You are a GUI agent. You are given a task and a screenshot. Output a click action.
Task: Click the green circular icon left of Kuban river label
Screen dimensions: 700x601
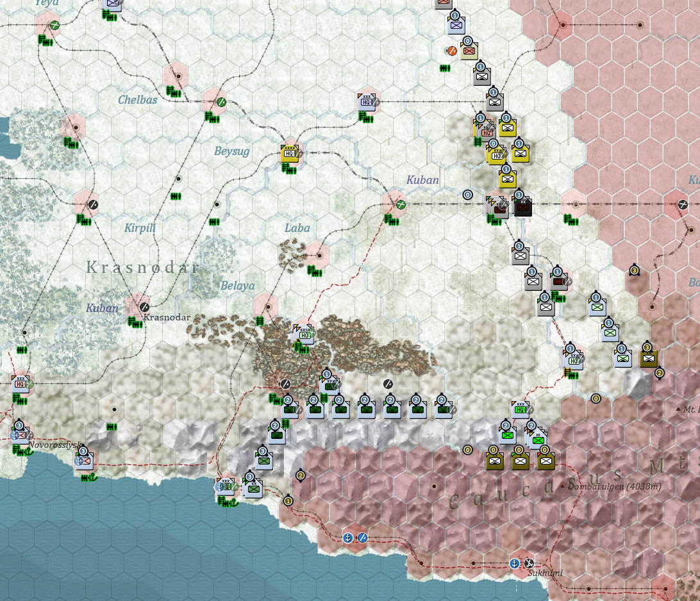point(401,204)
